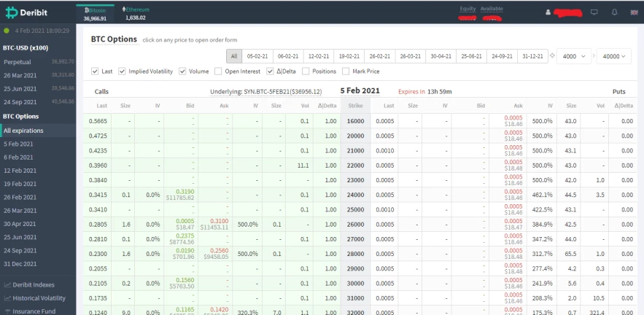The image size is (644, 315).
Task: Click the Deribit Indexes chart icon
Action: (x=7, y=284)
